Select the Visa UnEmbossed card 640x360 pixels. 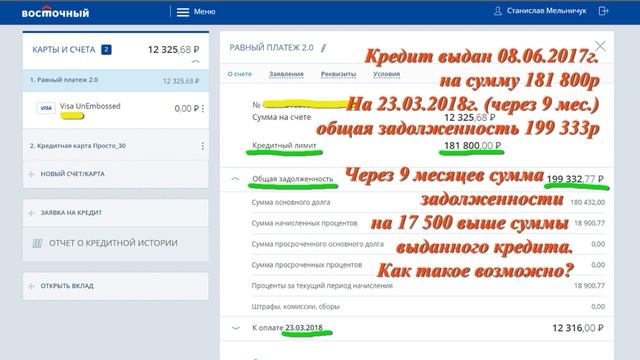(116, 110)
